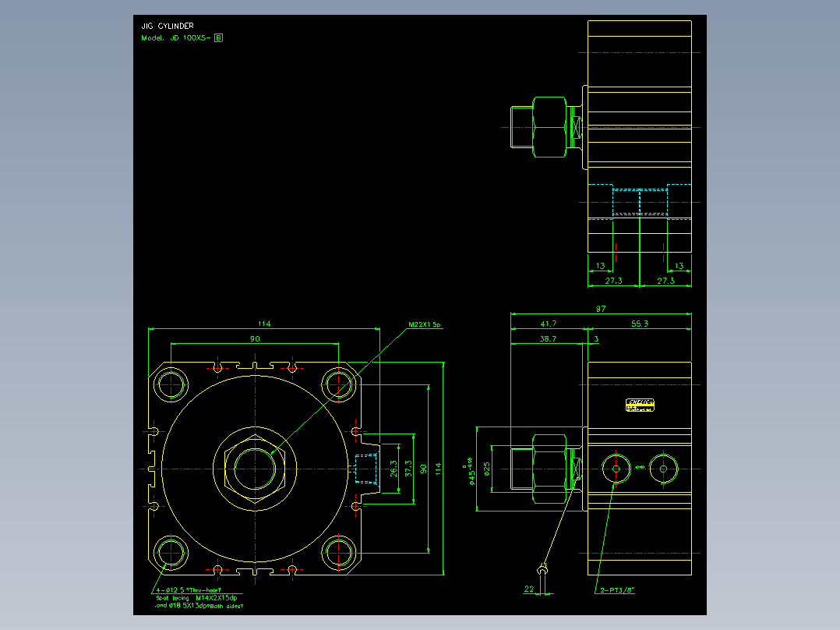Click the 55.3 dimension value
Viewport: 840px width, 630px height.
pyautogui.click(x=640, y=324)
